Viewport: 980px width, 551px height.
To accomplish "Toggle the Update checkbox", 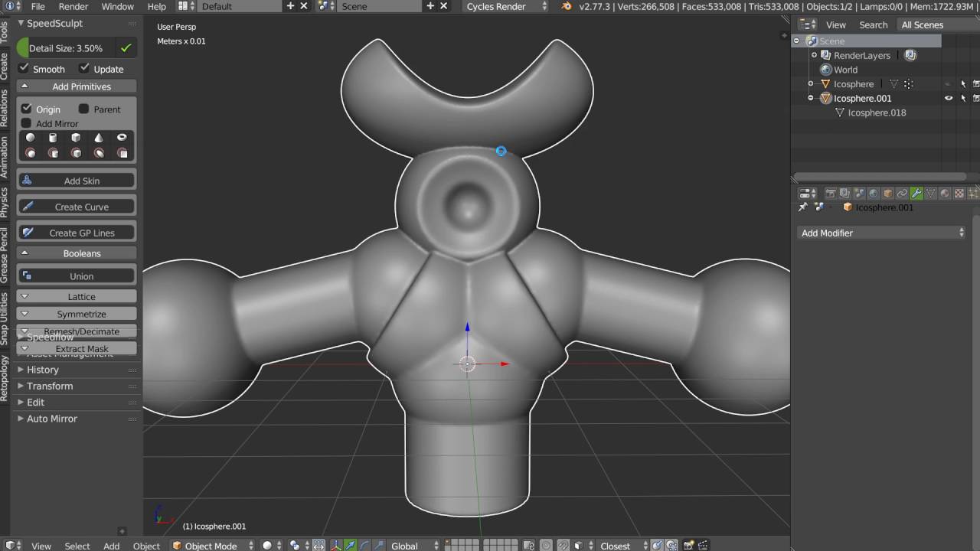I will point(84,69).
